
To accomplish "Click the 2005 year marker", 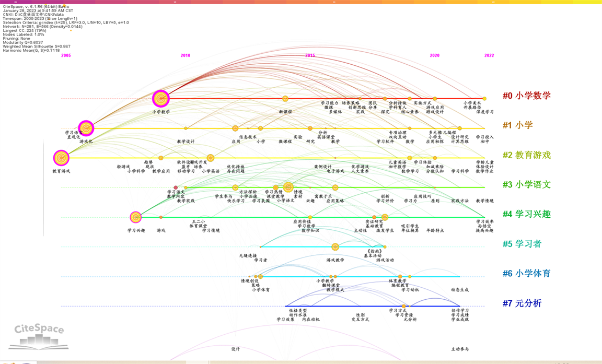I will coord(66,55).
